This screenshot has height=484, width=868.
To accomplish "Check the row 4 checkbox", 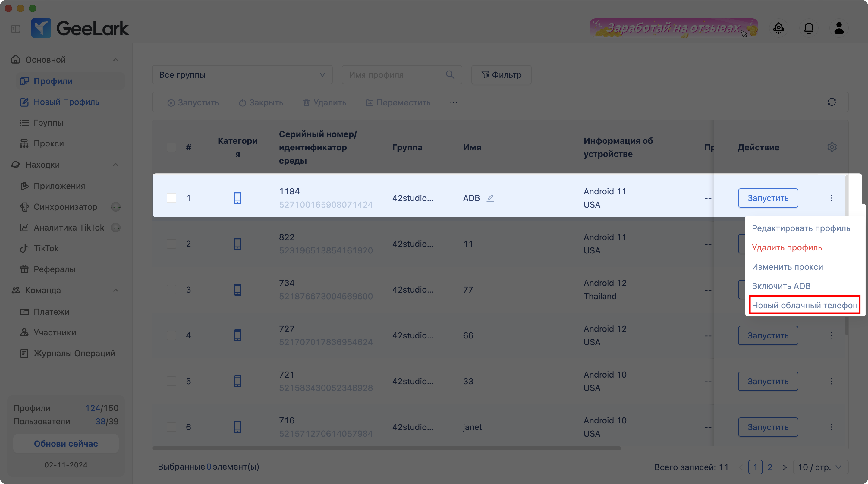I will tap(171, 336).
